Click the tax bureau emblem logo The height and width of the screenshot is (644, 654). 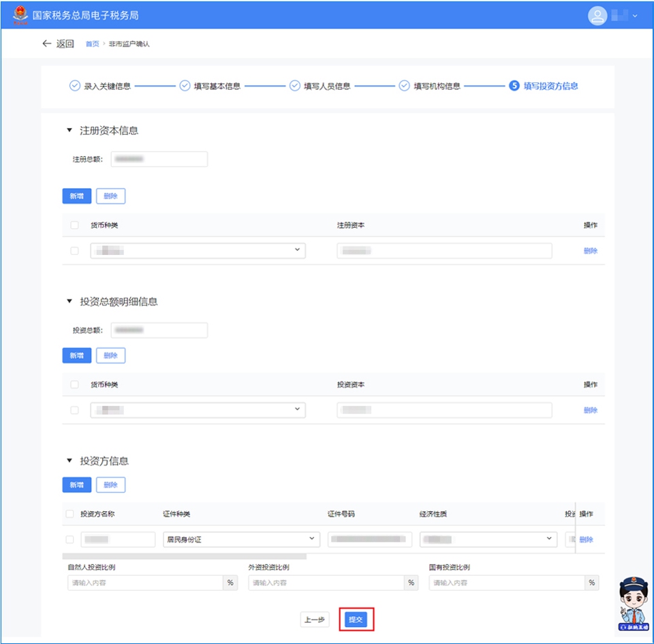click(20, 14)
